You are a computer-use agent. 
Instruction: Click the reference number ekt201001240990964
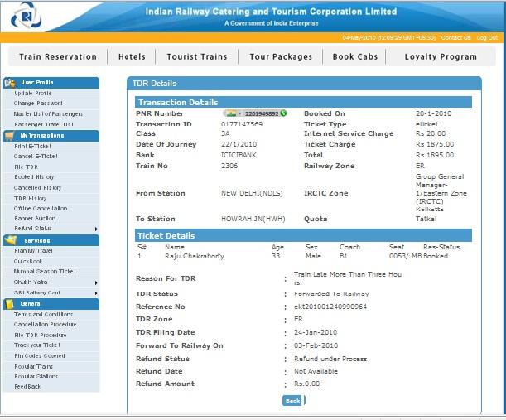[x=330, y=307]
